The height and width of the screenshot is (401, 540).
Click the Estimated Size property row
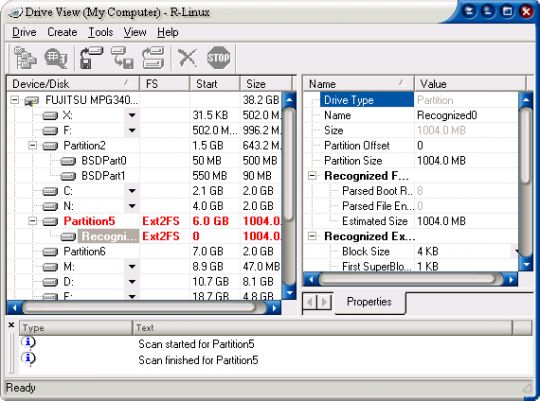411,221
